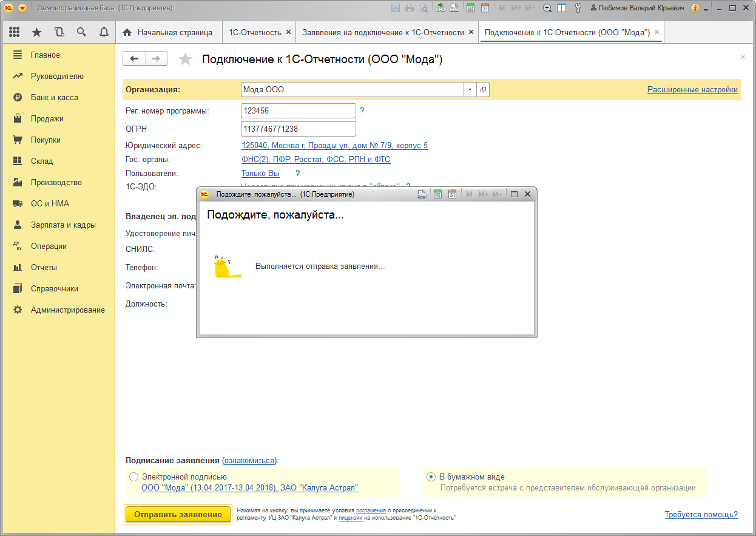Open Склад section

pos(58,161)
